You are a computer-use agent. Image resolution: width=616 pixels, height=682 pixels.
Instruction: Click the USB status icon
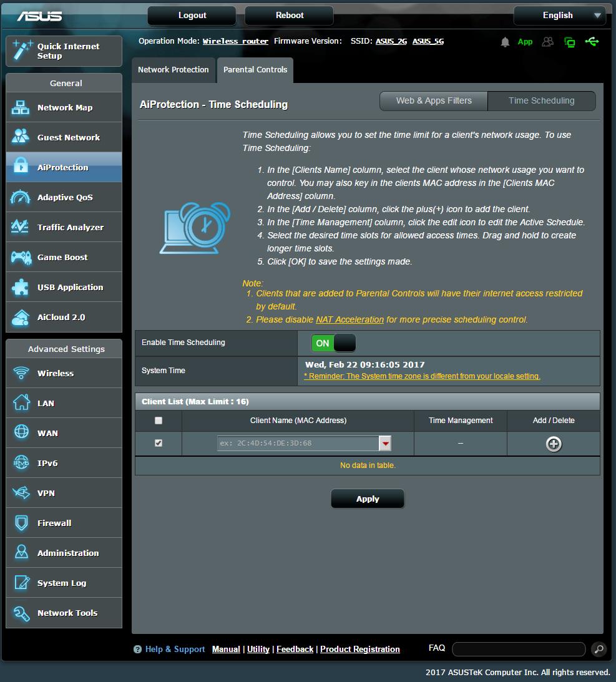tap(592, 41)
